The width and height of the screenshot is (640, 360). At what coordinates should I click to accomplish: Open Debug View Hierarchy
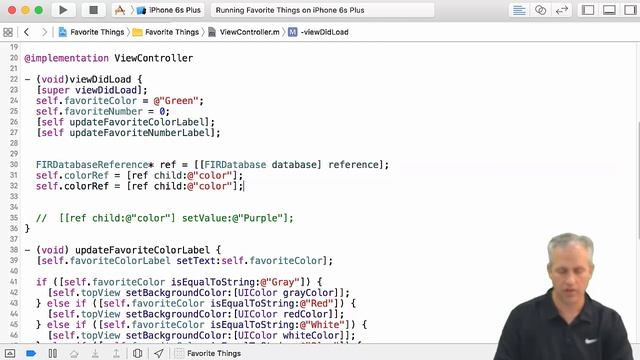tap(138, 353)
